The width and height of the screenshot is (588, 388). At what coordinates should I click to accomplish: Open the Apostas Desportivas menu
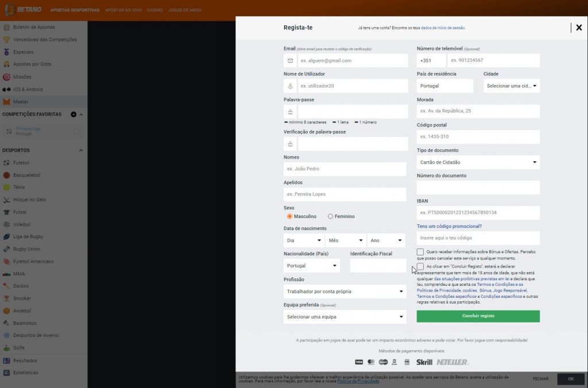(75, 10)
